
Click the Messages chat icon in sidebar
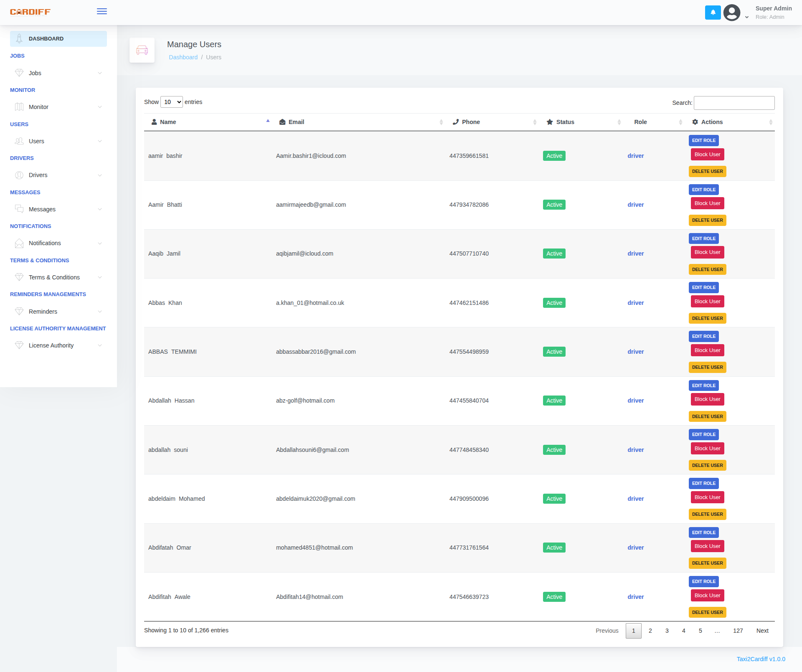[19, 209]
